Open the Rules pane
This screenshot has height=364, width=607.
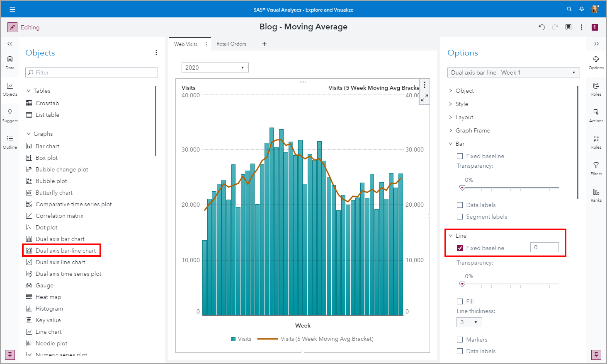[x=596, y=142]
